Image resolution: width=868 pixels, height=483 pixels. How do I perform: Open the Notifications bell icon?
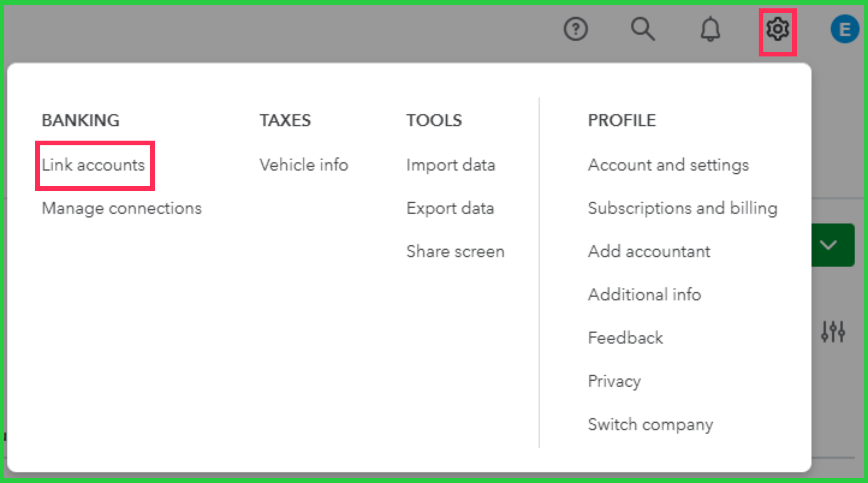click(710, 29)
